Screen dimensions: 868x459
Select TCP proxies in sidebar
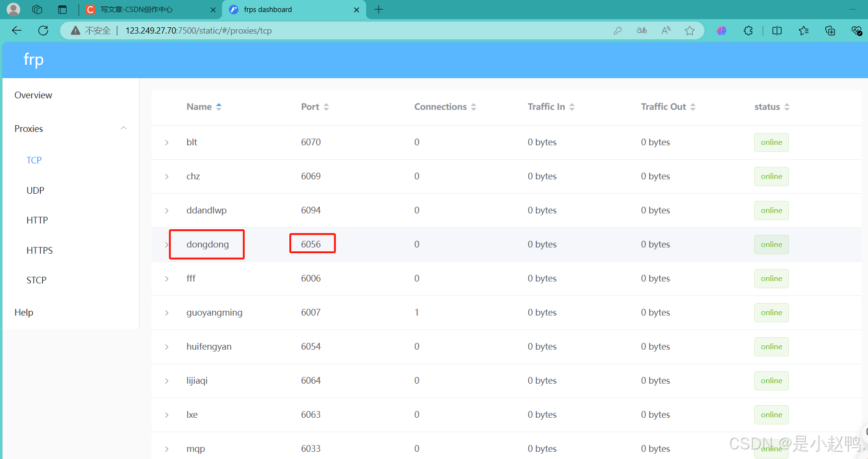click(34, 160)
